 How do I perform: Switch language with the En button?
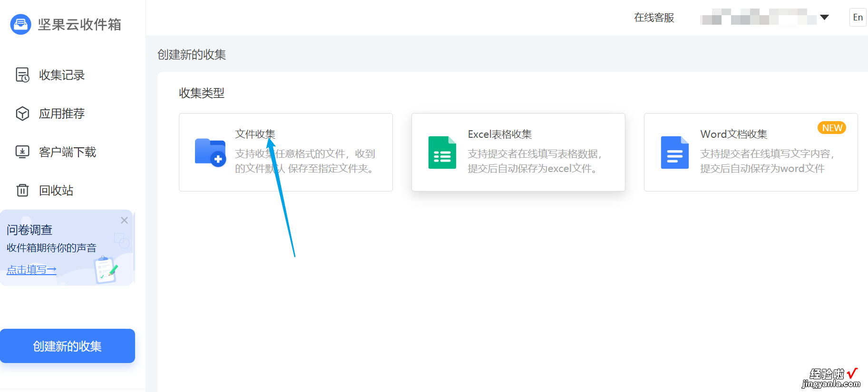point(858,18)
